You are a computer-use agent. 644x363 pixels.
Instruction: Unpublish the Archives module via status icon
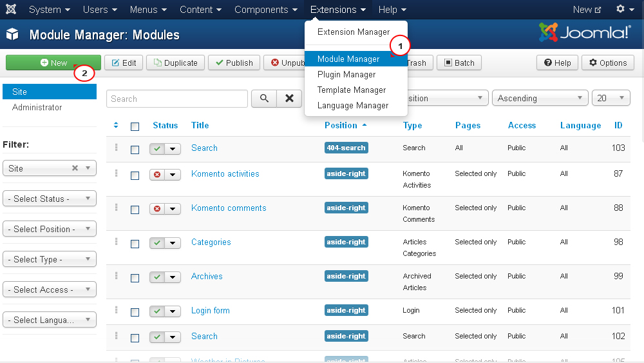[157, 277]
